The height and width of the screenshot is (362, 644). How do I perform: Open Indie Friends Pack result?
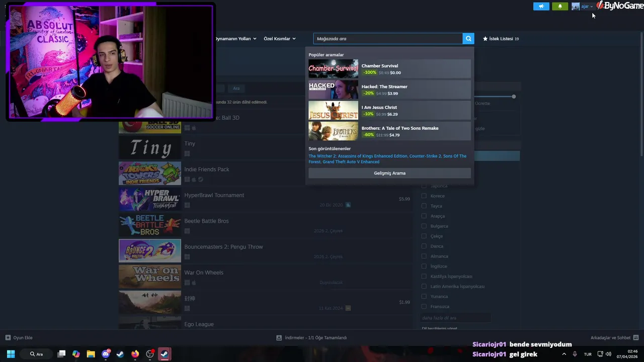266,173
